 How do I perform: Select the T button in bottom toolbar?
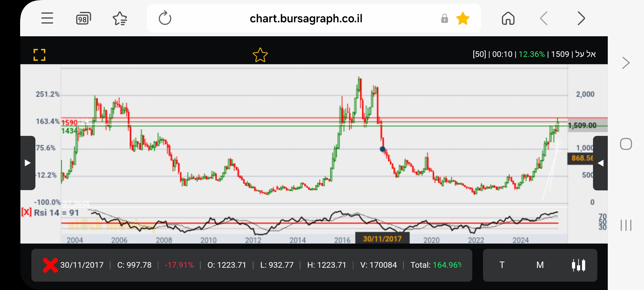point(502,265)
